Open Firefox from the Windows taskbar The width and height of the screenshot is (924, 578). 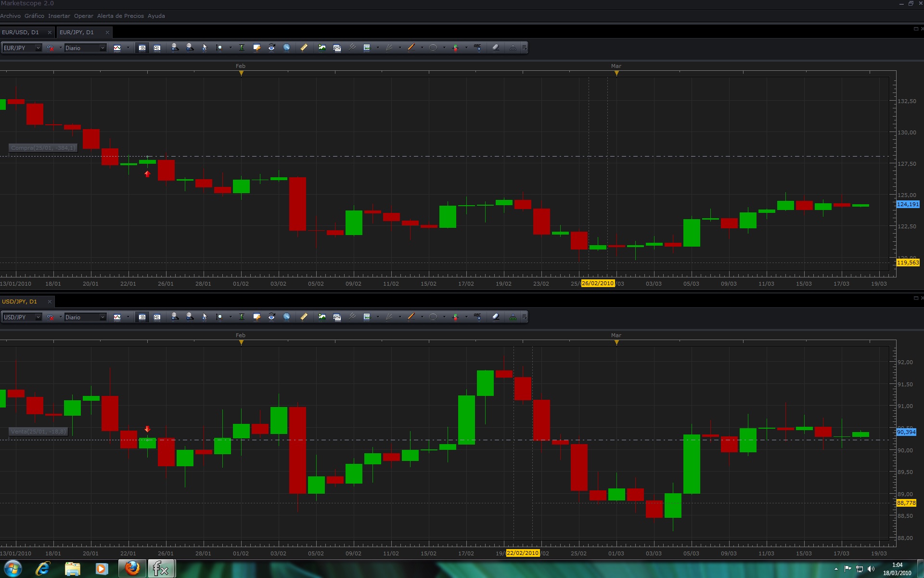tap(132, 568)
